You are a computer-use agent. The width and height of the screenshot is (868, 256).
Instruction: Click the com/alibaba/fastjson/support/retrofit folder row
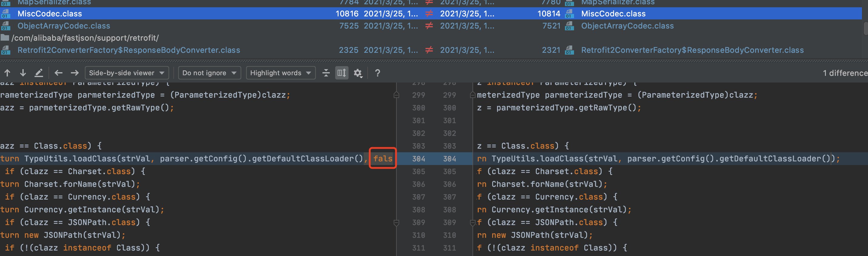(x=85, y=38)
